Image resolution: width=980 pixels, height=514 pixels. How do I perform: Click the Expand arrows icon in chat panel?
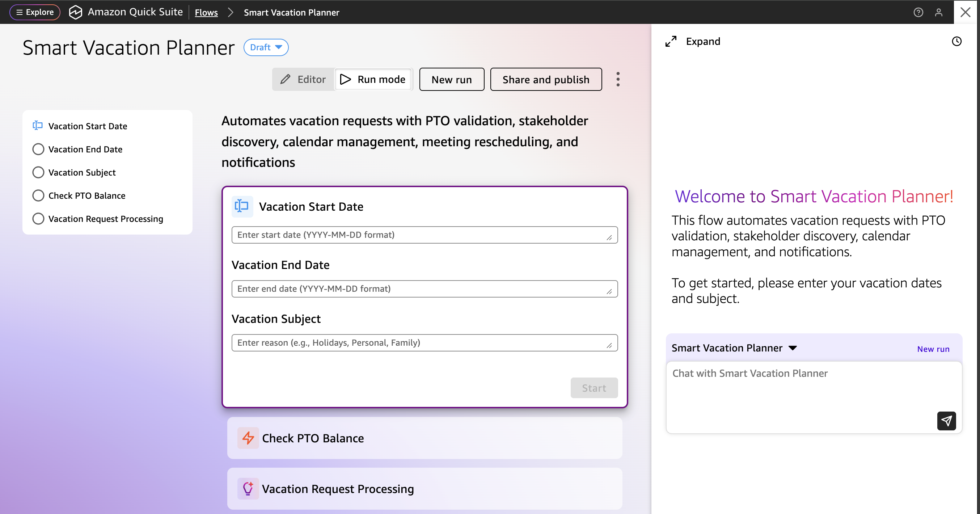tap(671, 41)
